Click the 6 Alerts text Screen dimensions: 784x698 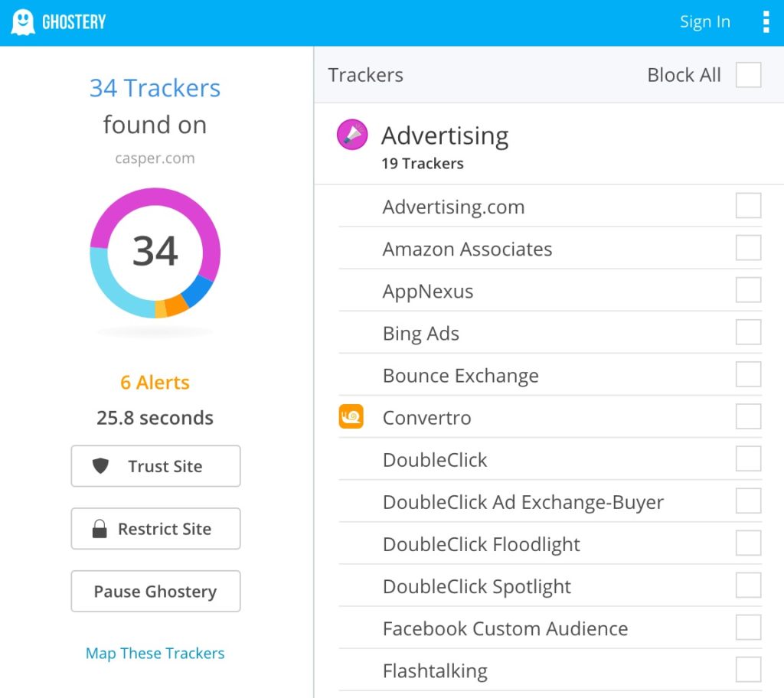coord(155,383)
